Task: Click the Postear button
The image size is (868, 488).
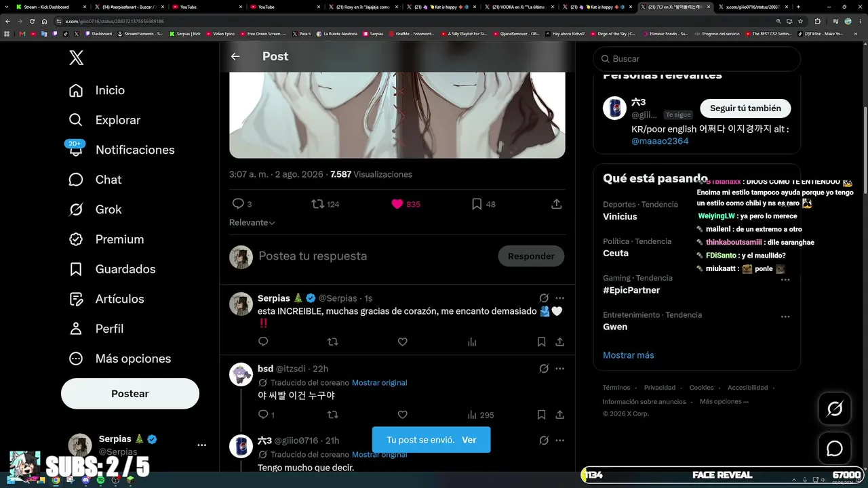Action: [130, 394]
